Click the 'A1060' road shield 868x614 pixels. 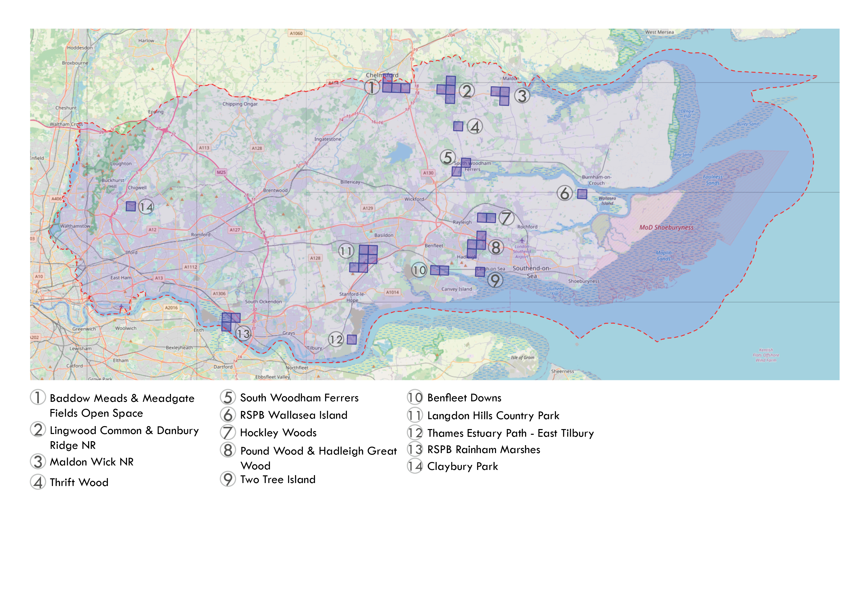click(x=296, y=33)
